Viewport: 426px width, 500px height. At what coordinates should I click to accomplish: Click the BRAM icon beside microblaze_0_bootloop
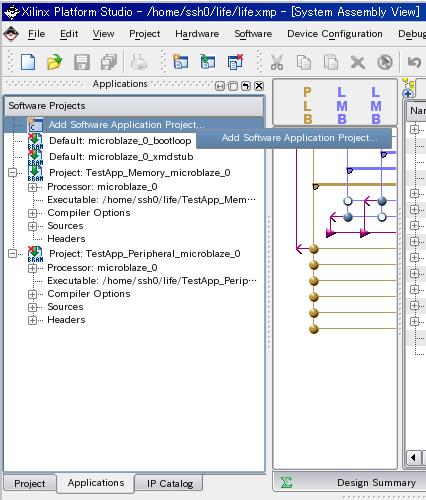[x=35, y=141]
